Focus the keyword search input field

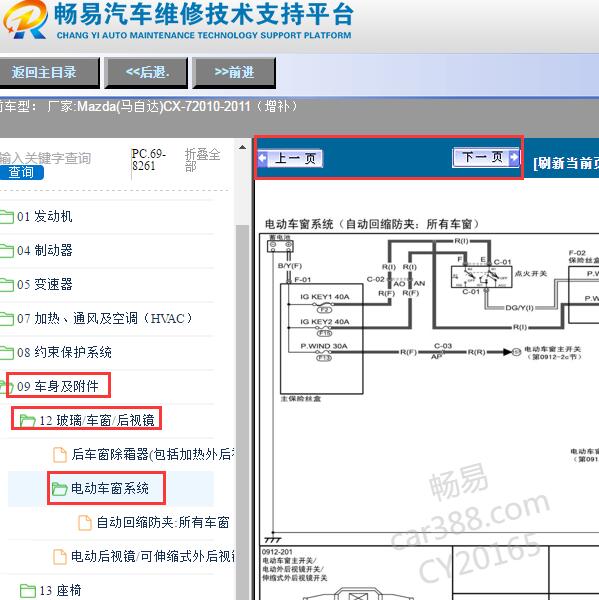(45, 158)
